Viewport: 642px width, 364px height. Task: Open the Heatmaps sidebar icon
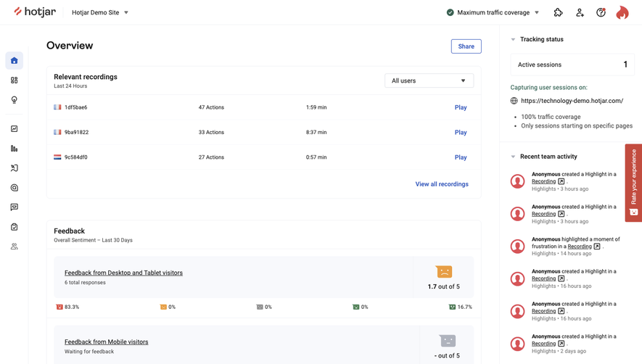pyautogui.click(x=15, y=168)
